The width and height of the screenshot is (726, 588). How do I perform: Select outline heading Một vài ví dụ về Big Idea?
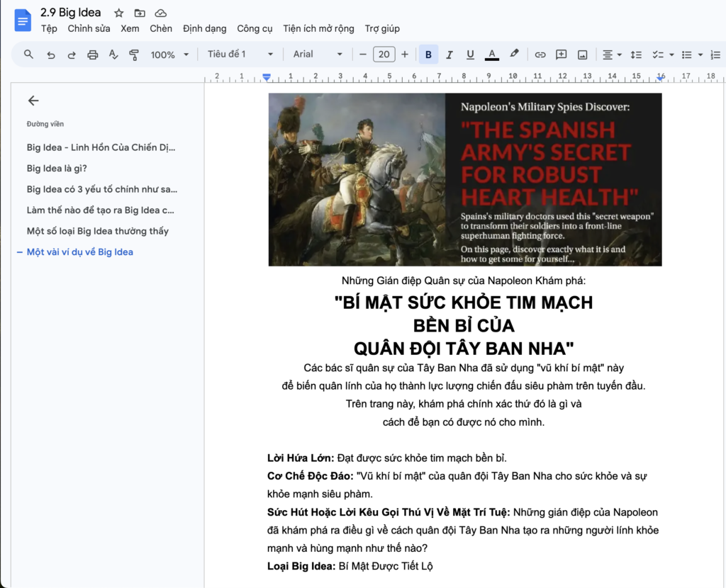click(79, 252)
